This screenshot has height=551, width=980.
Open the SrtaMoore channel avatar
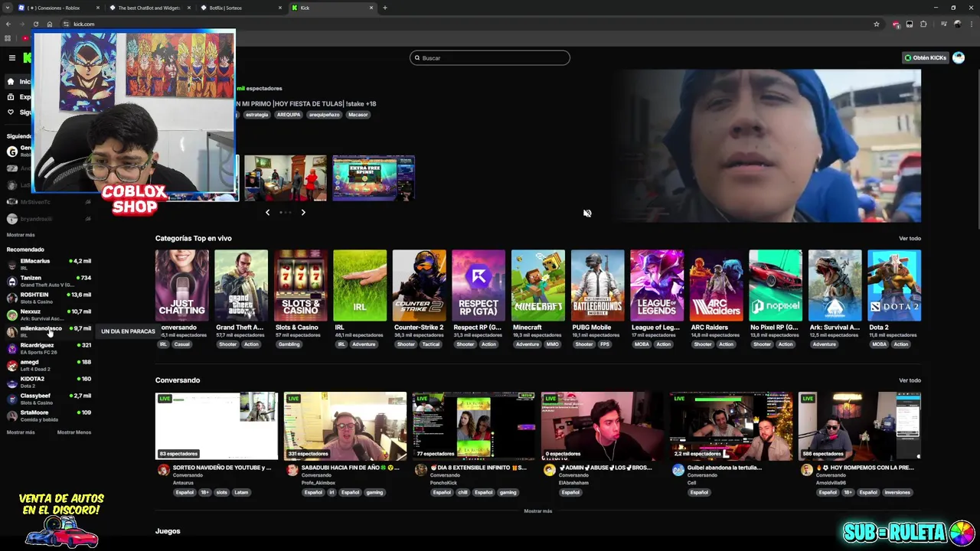pos(11,416)
